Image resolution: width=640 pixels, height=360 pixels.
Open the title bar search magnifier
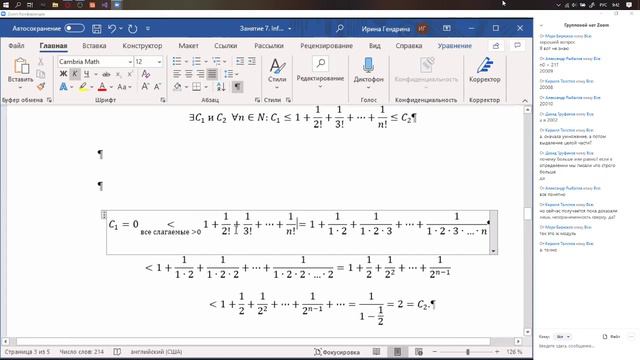(340, 28)
